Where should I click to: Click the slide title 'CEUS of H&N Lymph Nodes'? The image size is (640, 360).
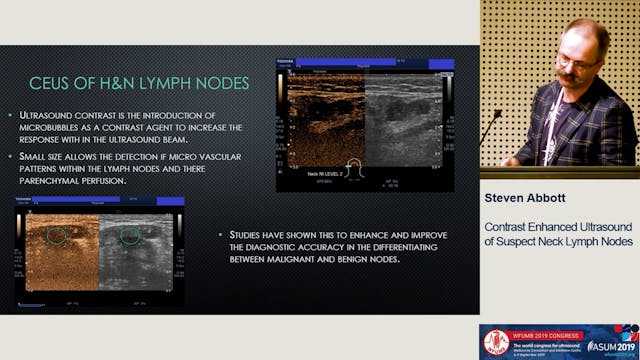point(139,83)
